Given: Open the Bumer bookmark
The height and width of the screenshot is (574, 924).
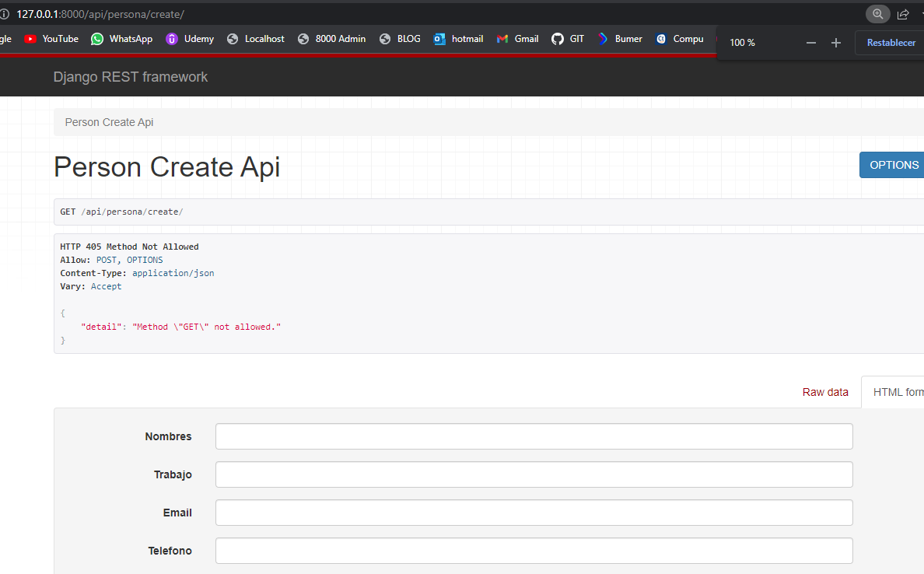Looking at the screenshot, I should 620,39.
